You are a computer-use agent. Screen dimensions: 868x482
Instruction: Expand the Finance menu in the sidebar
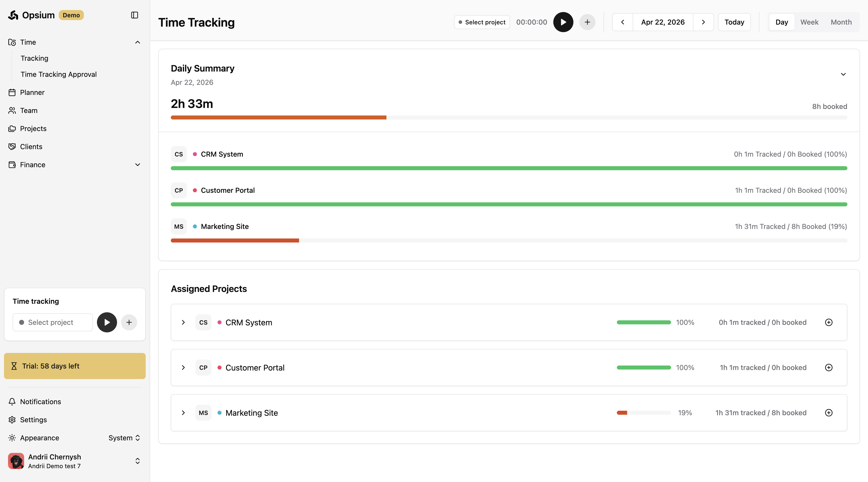pos(137,165)
